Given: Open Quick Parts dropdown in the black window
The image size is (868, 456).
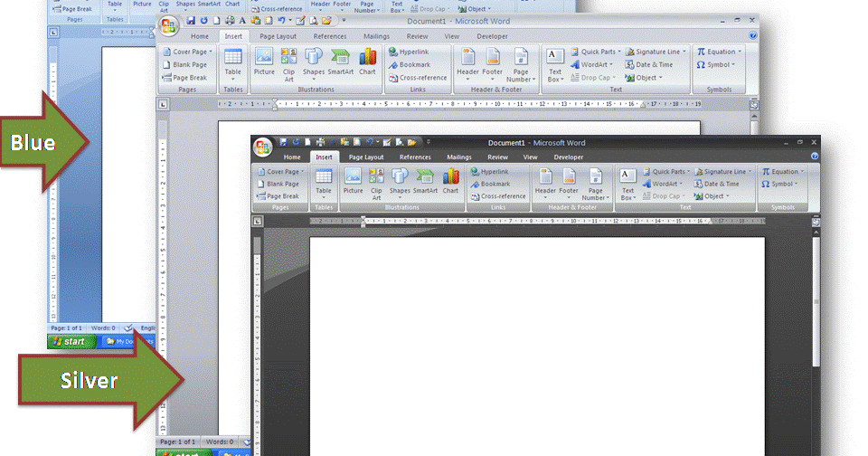Looking at the screenshot, I should 666,172.
